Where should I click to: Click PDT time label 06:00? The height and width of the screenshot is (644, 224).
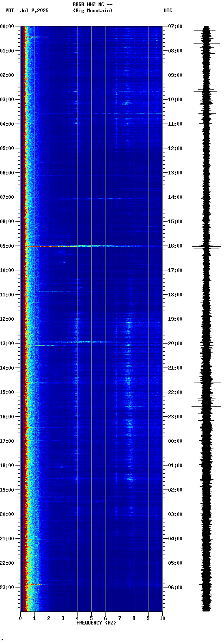[7, 173]
